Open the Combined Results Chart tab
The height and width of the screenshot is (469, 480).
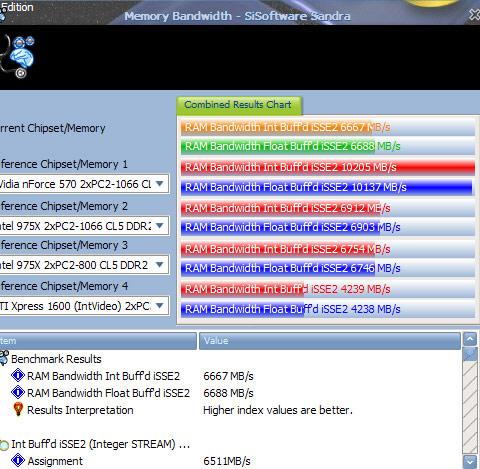click(x=239, y=105)
